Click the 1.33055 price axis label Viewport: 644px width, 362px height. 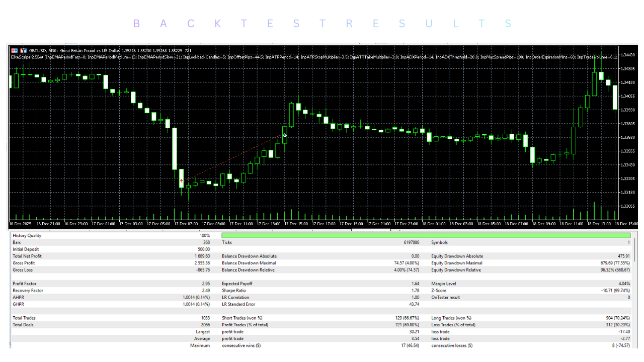[627, 206]
